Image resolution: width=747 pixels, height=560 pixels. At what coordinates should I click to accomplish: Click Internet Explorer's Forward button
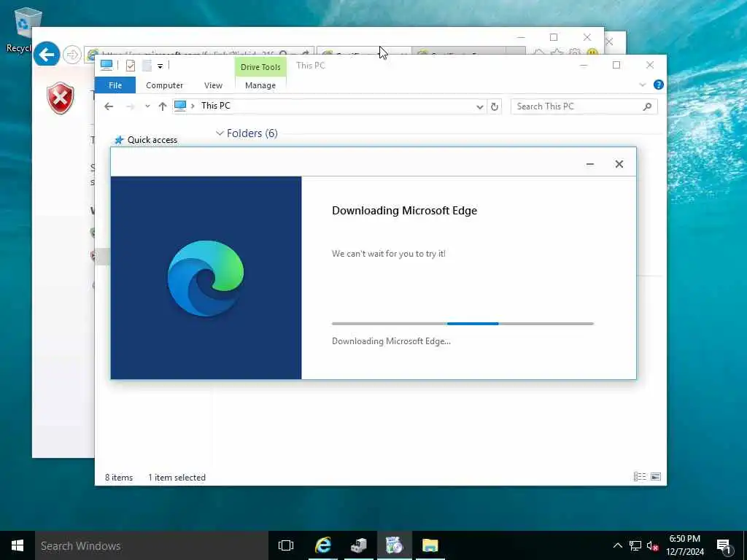pyautogui.click(x=72, y=55)
